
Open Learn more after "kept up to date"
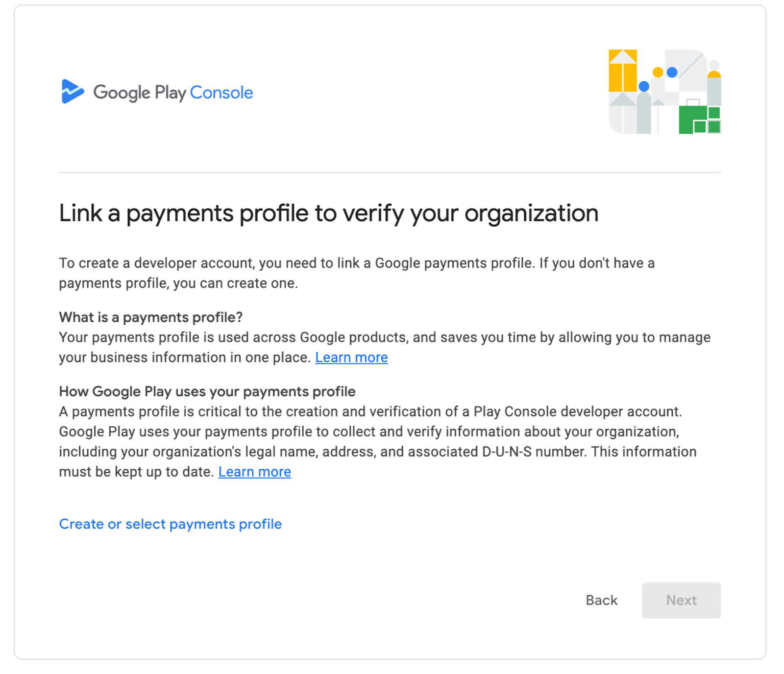coord(254,472)
